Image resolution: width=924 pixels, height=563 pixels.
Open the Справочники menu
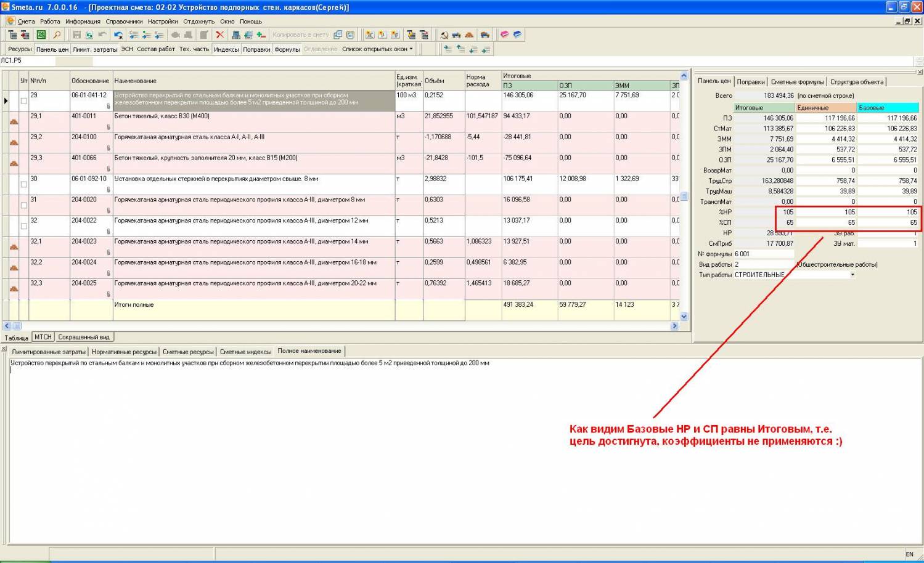(x=124, y=22)
